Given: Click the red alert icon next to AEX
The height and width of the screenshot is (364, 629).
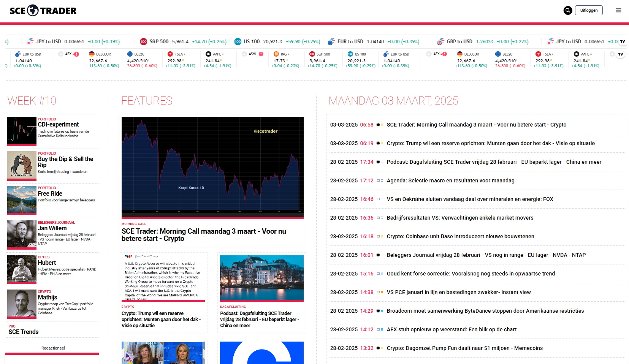Looking at the screenshot, I should (76, 54).
